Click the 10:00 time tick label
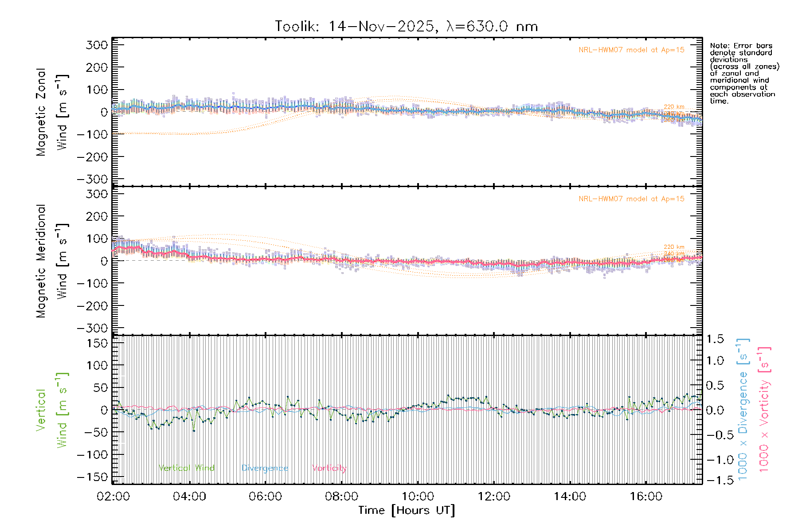The image size is (798, 532). click(418, 497)
